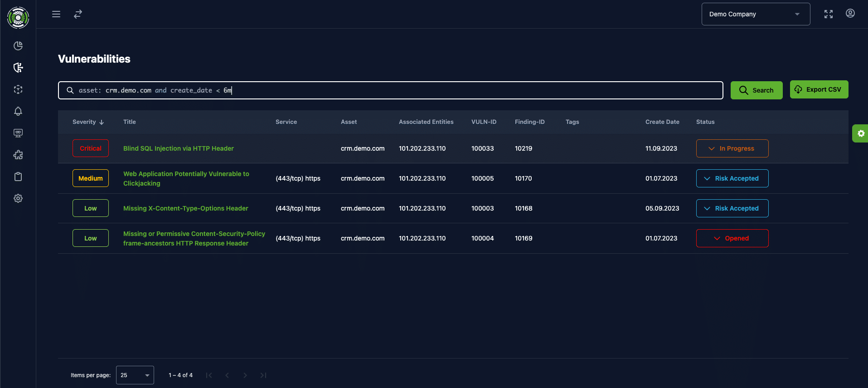The width and height of the screenshot is (868, 388).
Task: Click the Service column header
Action: [286, 122]
